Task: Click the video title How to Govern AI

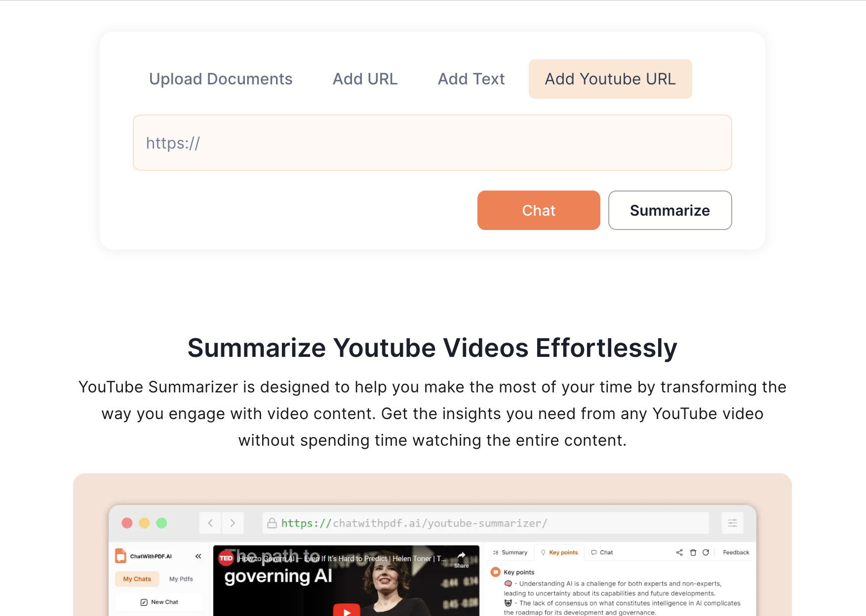Action: pos(342,559)
